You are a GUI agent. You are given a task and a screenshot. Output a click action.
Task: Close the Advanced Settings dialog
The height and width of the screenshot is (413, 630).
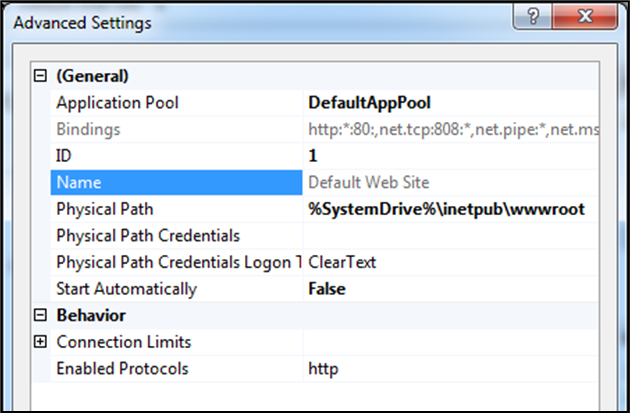tap(585, 17)
